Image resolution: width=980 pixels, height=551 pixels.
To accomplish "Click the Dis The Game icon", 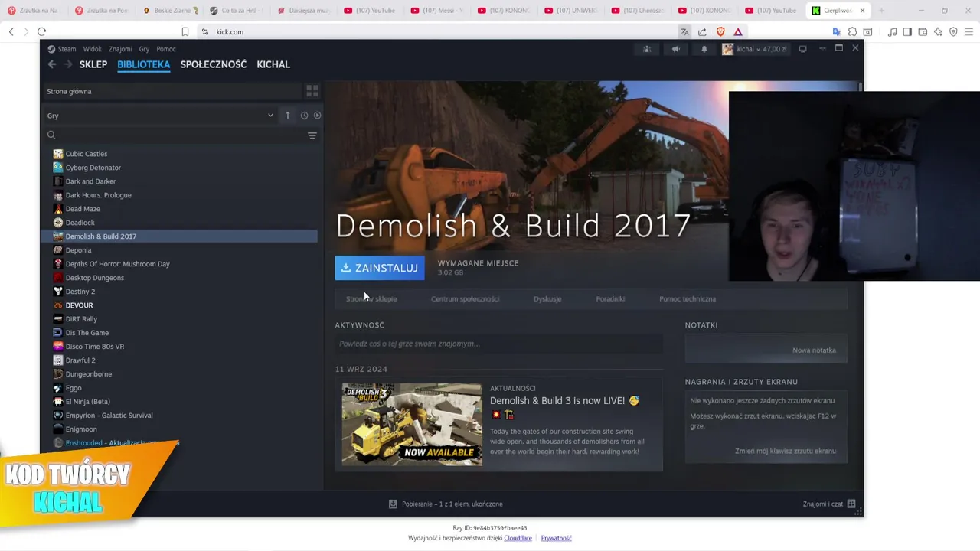I will point(58,333).
